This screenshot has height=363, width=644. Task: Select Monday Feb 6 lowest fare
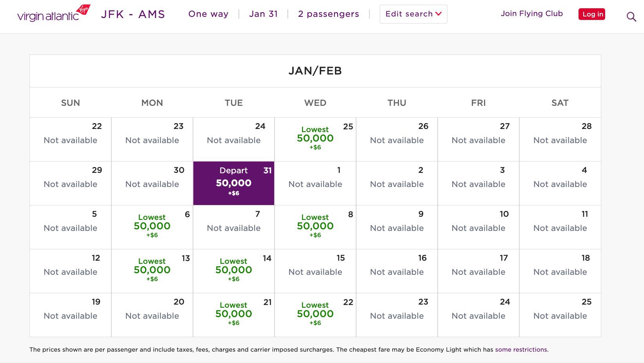click(x=152, y=226)
